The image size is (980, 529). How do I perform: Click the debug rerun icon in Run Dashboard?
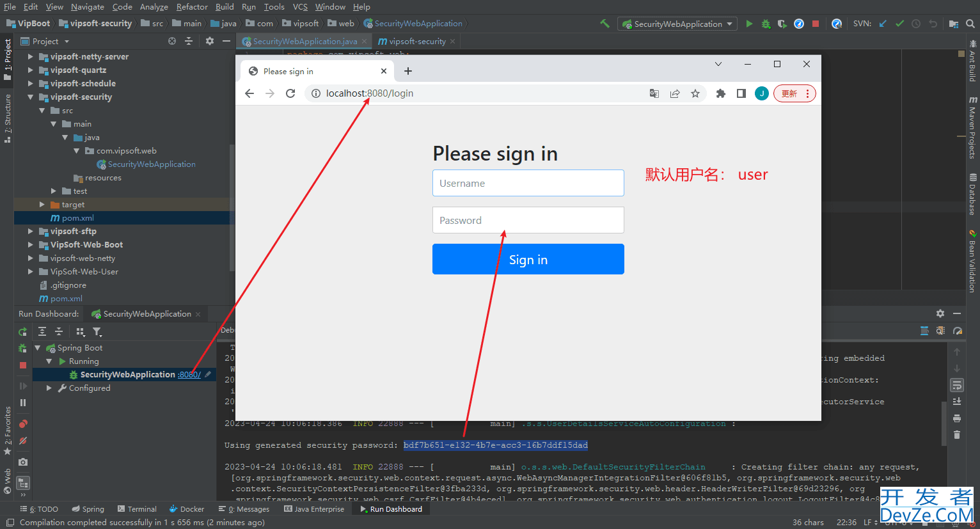tap(23, 348)
